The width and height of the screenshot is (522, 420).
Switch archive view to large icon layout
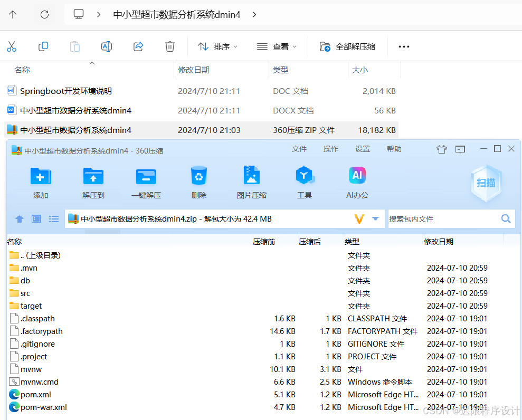tap(36, 218)
